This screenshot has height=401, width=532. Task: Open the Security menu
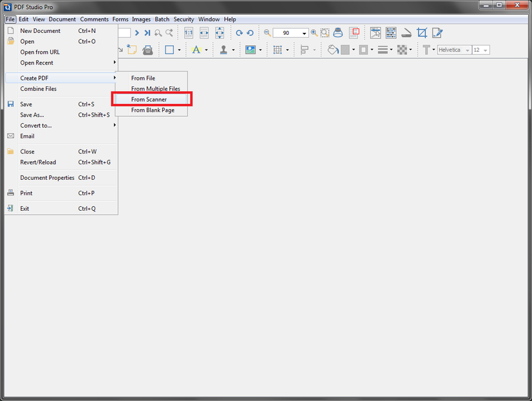pos(184,19)
